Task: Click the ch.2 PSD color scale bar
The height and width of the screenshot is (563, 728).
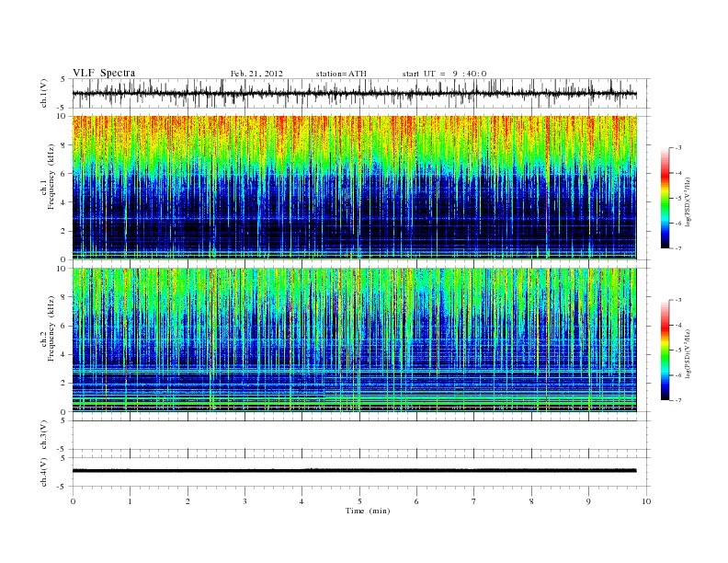Action: tap(665, 350)
